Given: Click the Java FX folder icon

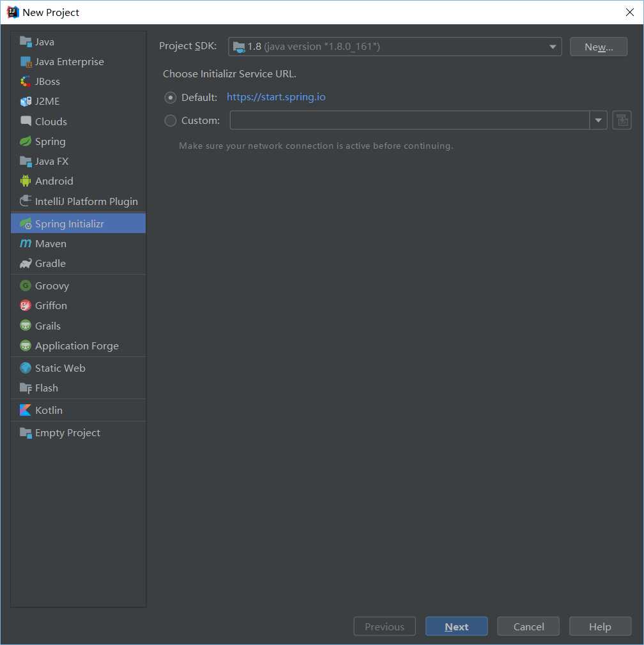Looking at the screenshot, I should 26,161.
